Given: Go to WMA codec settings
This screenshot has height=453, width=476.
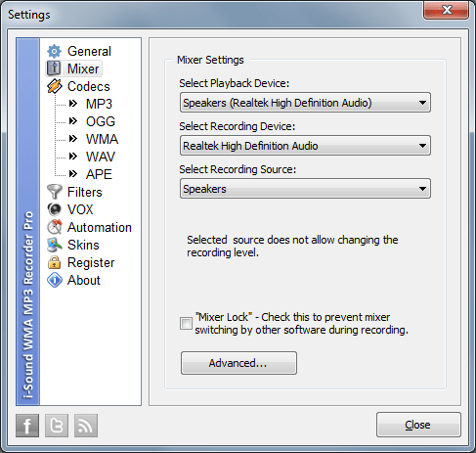Looking at the screenshot, I should point(102,139).
